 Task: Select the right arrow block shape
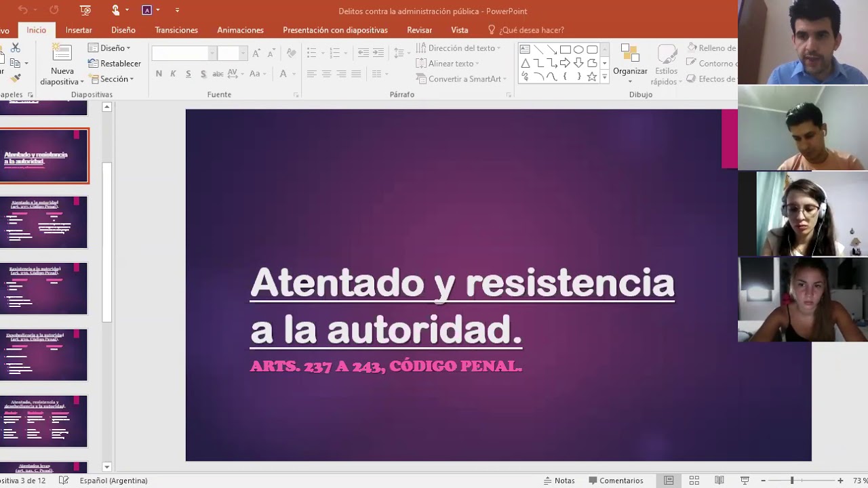(x=565, y=63)
